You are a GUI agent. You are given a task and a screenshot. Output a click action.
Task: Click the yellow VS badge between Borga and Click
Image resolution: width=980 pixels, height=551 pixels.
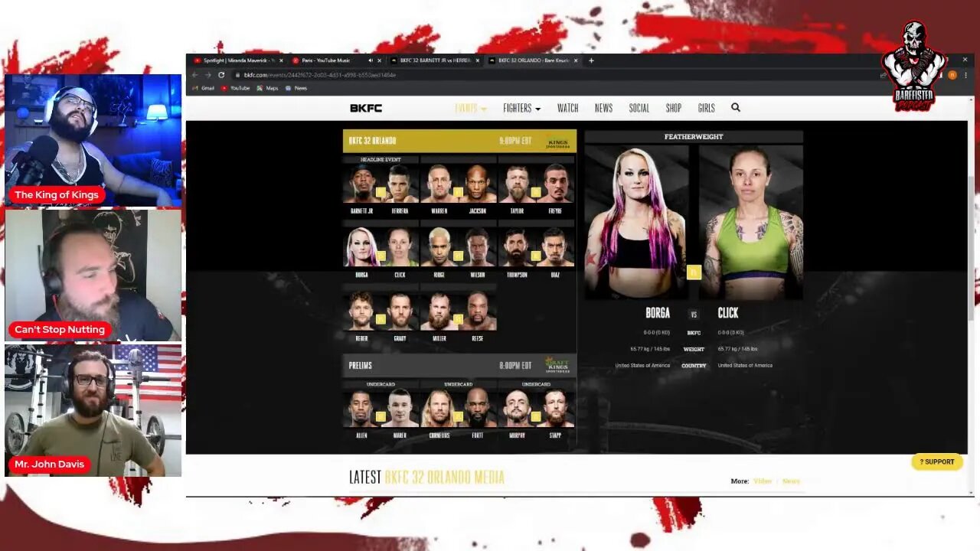694,272
